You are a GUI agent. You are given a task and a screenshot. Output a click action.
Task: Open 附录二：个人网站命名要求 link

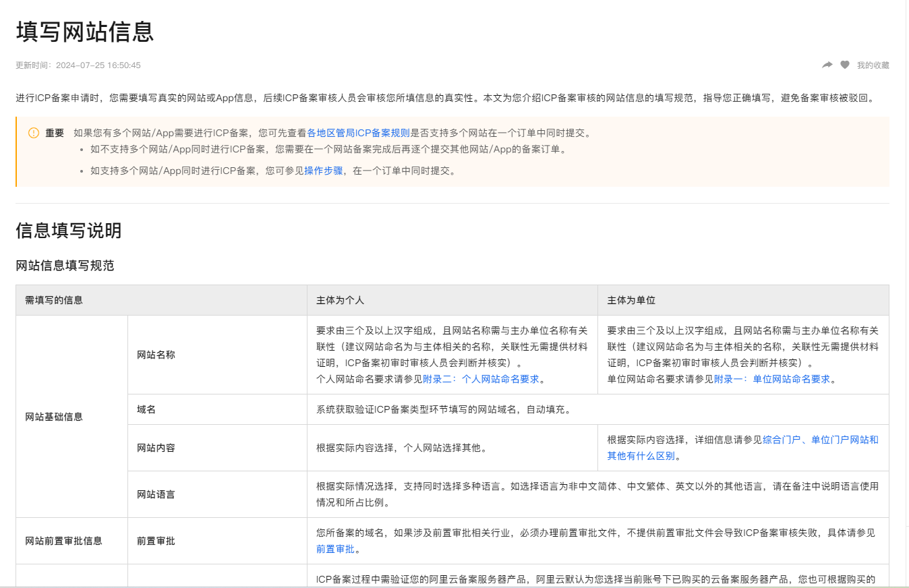click(x=481, y=379)
